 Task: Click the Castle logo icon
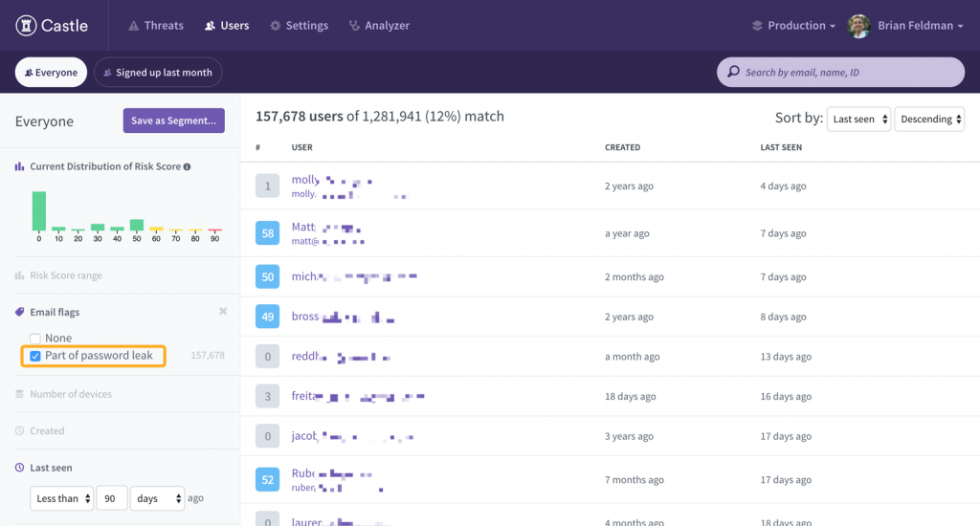(26, 26)
